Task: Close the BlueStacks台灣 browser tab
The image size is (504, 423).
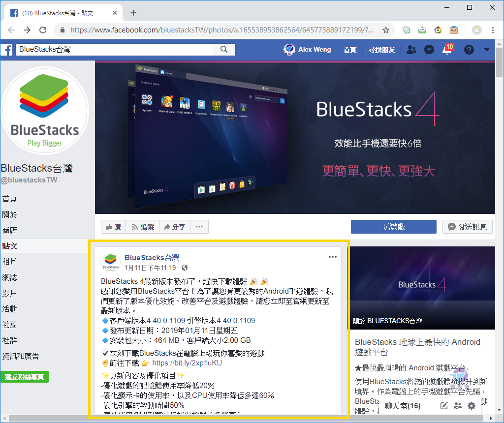Action: (115, 13)
